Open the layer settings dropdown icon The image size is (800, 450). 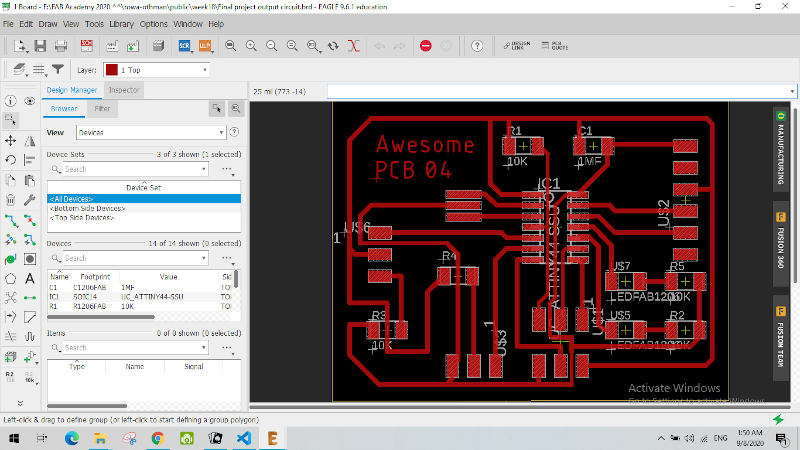(19, 70)
